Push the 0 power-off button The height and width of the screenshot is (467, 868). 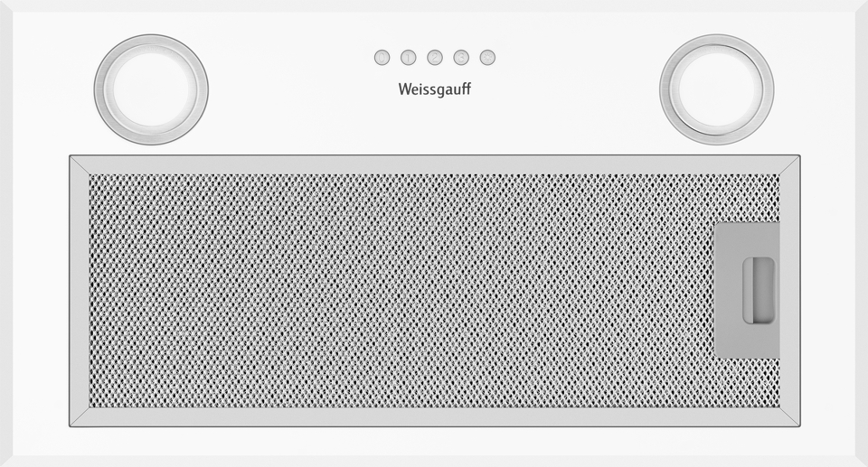[x=382, y=58]
